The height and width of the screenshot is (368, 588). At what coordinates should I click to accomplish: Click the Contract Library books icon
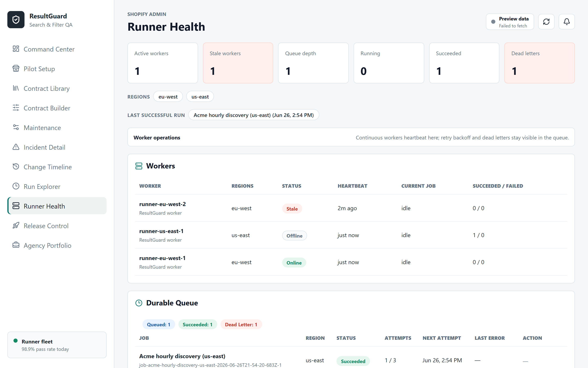[16, 88]
